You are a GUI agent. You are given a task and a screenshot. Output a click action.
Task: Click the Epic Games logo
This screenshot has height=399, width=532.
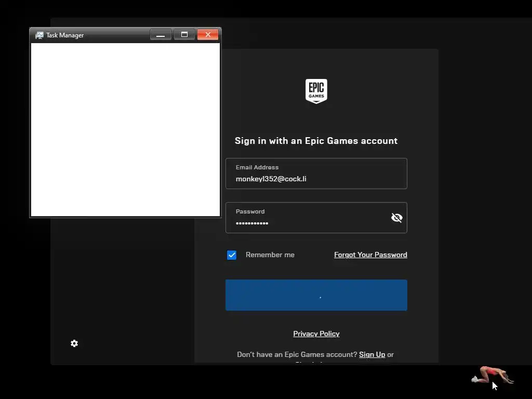point(316,91)
